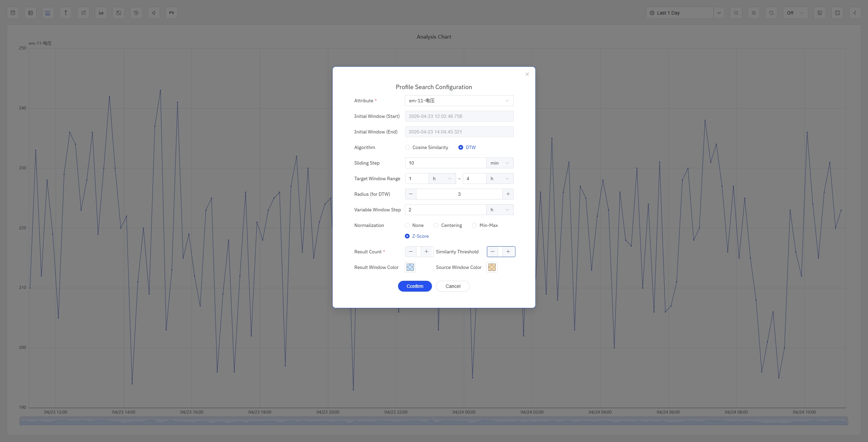The height and width of the screenshot is (442, 868).
Task: Expand the Last 1 Day time range selector
Action: [719, 13]
